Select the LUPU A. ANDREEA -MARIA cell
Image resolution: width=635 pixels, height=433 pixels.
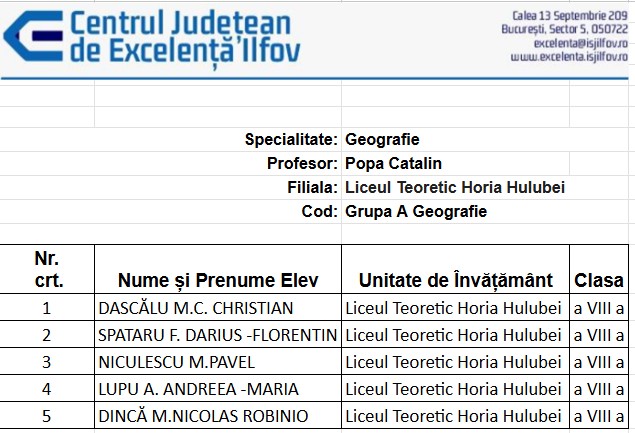198,389
